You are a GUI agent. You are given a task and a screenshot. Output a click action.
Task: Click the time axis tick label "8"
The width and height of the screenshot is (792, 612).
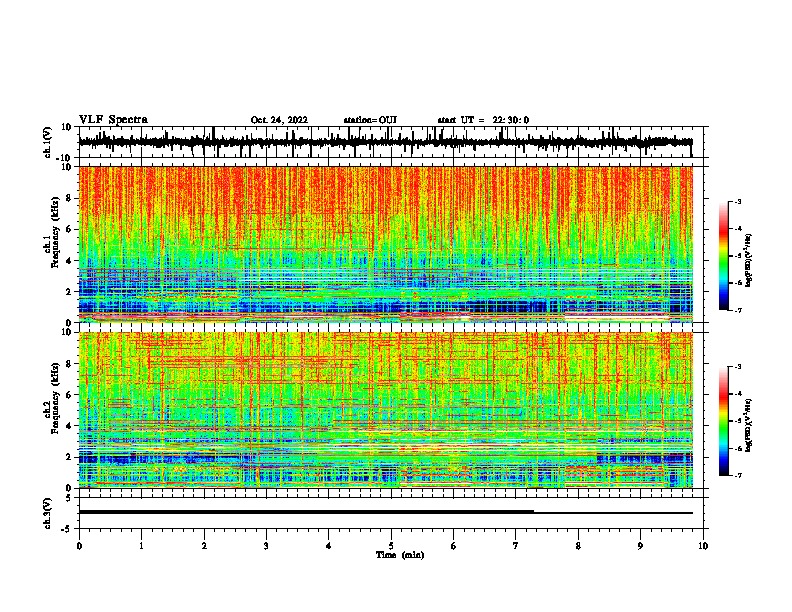578,546
